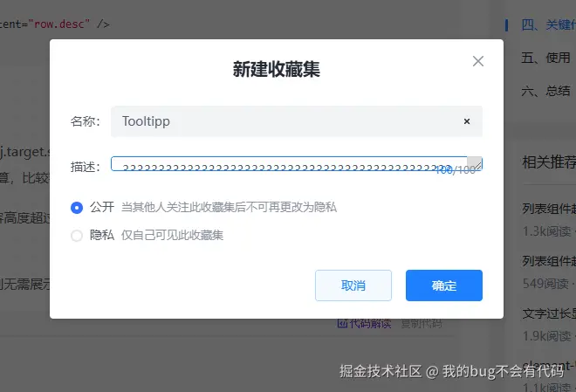
Task: Click the 1.9k阅读 count text
Action: 546,336
